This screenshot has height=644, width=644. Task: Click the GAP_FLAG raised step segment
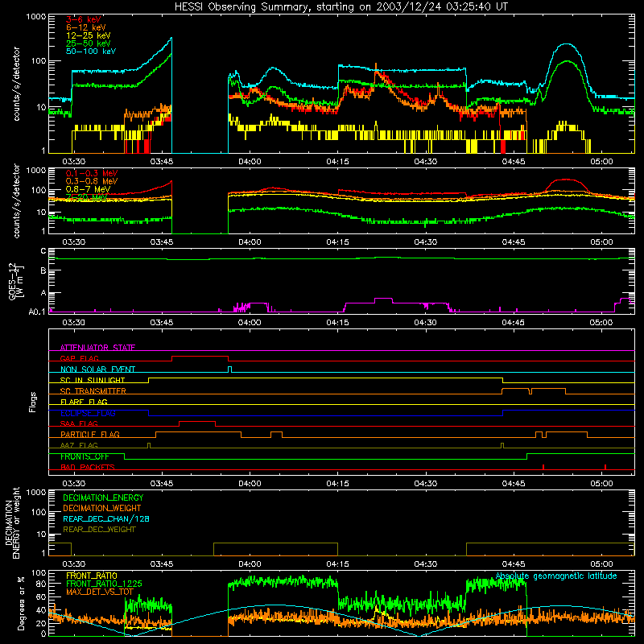[x=200, y=356]
